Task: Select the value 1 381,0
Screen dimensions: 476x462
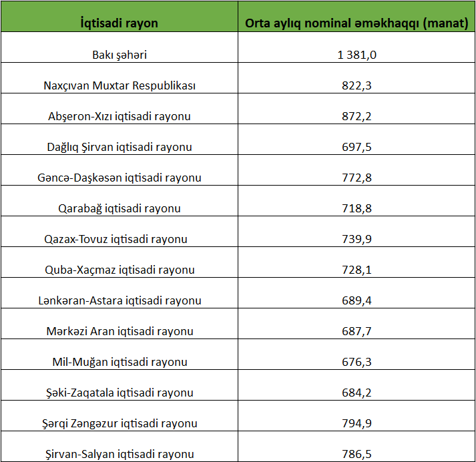Action: [x=356, y=55]
